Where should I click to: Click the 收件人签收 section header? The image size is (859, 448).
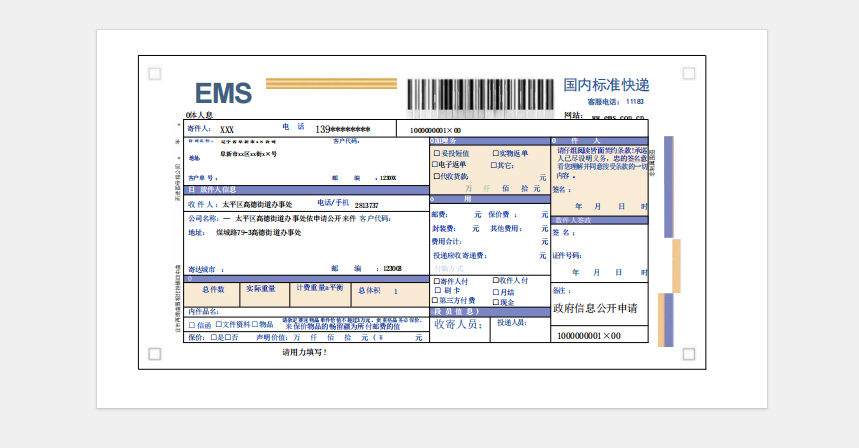599,220
